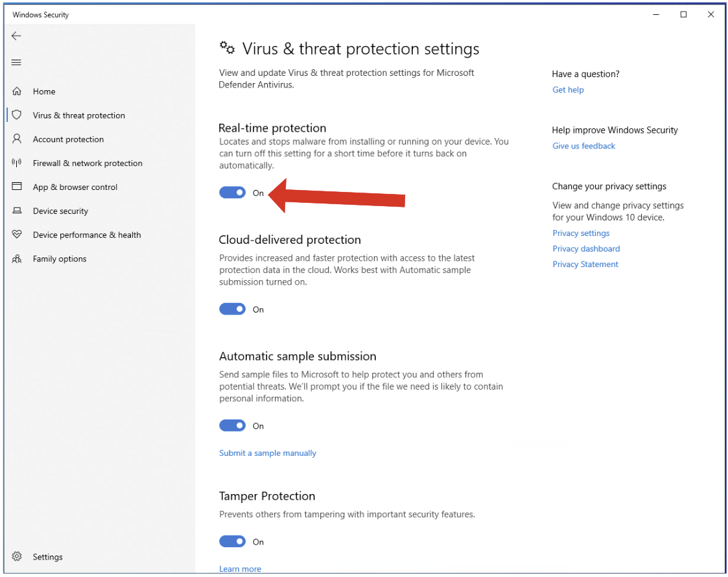Click Give us feedback link
This screenshot has height=577, width=728.
583,147
